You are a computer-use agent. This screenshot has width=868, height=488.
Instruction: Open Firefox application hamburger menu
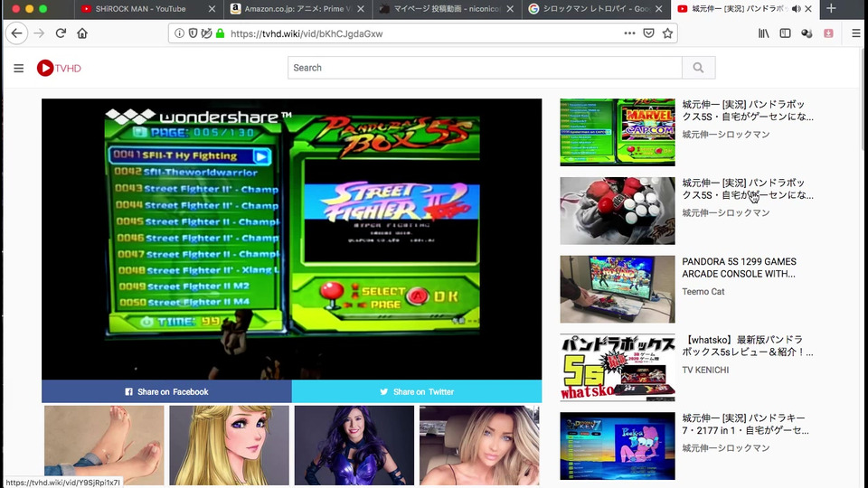click(856, 33)
